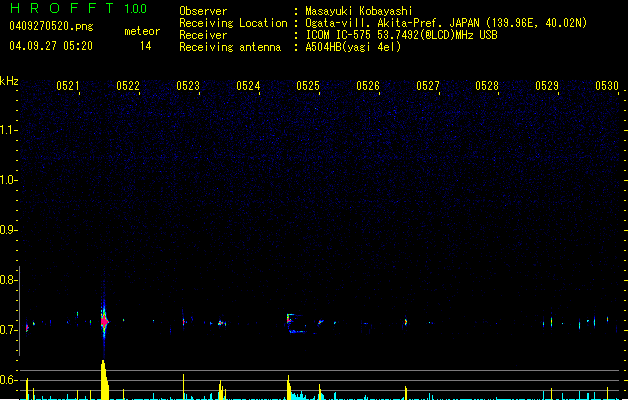
Task: Click the 0.8 kHz axis label
Action: (x=7, y=280)
